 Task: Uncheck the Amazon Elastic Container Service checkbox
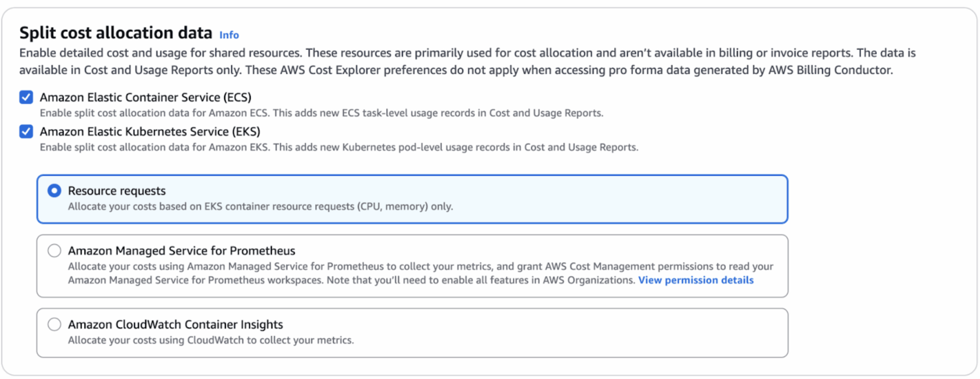pyautogui.click(x=26, y=97)
